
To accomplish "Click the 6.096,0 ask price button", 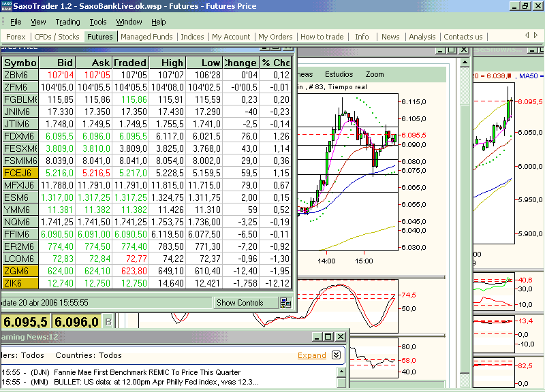I will coord(76,322).
